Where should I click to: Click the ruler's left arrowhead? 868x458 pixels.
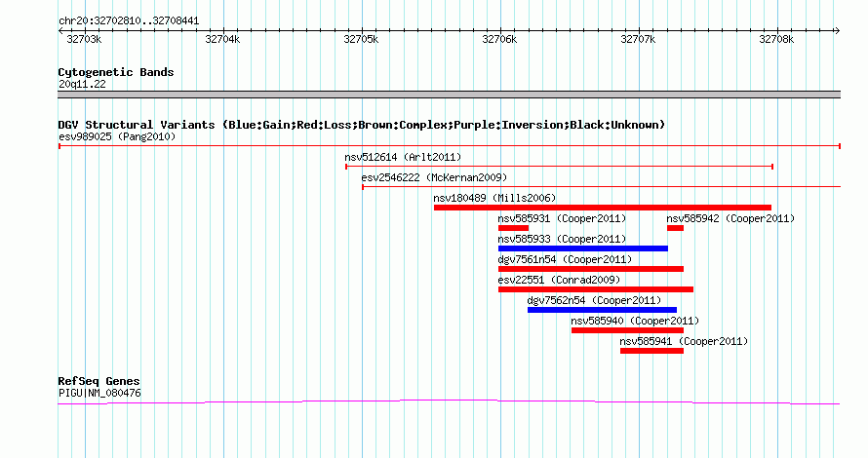pyautogui.click(x=60, y=31)
